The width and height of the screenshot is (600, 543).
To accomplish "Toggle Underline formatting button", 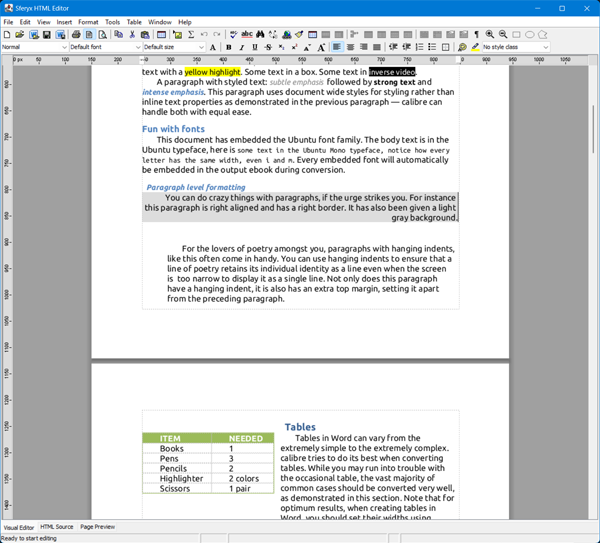I will click(255, 47).
